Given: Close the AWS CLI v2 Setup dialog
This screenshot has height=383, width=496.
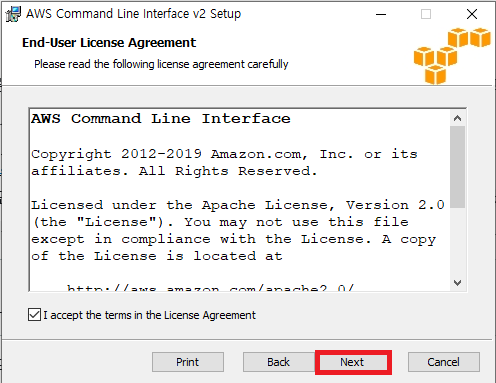Looking at the screenshot, I should [x=472, y=14].
